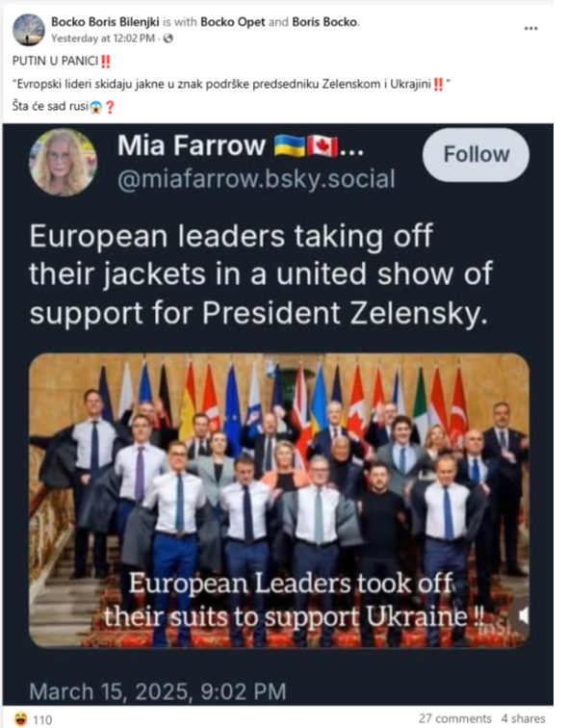
Task: Click the laughing reaction emoji icon
Action: coord(20,718)
